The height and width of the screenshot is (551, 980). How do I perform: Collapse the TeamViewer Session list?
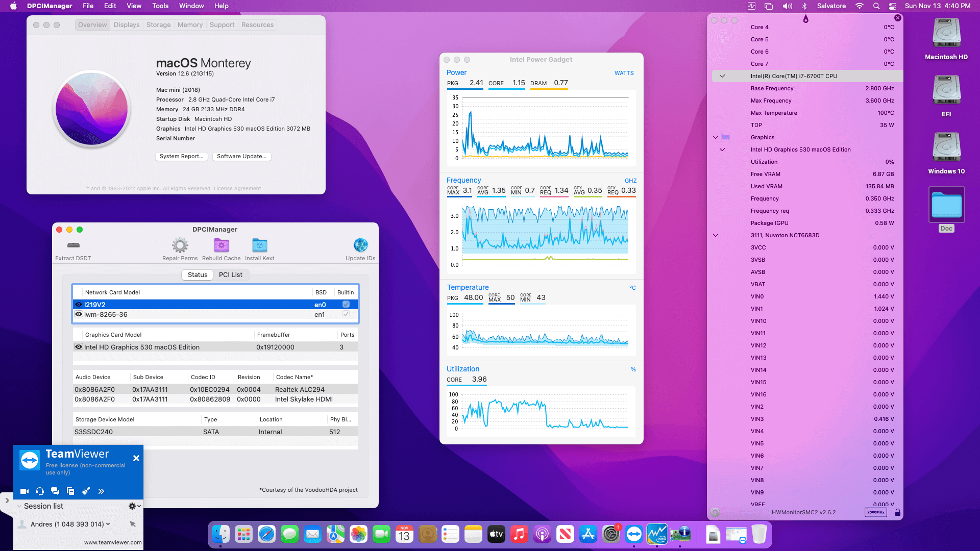coord(19,506)
